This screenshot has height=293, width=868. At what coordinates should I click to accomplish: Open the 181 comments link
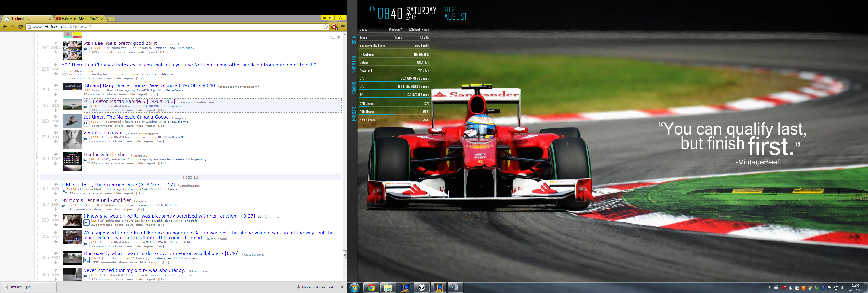pyautogui.click(x=103, y=52)
